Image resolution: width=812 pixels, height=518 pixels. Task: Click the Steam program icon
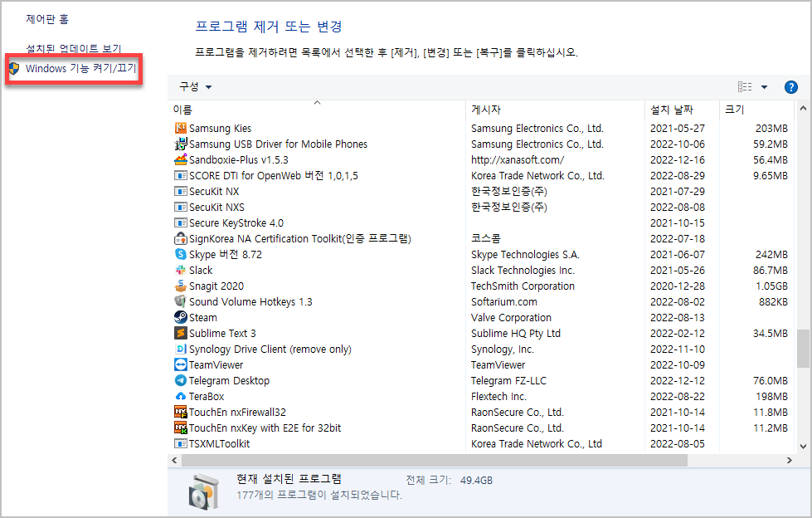click(180, 317)
